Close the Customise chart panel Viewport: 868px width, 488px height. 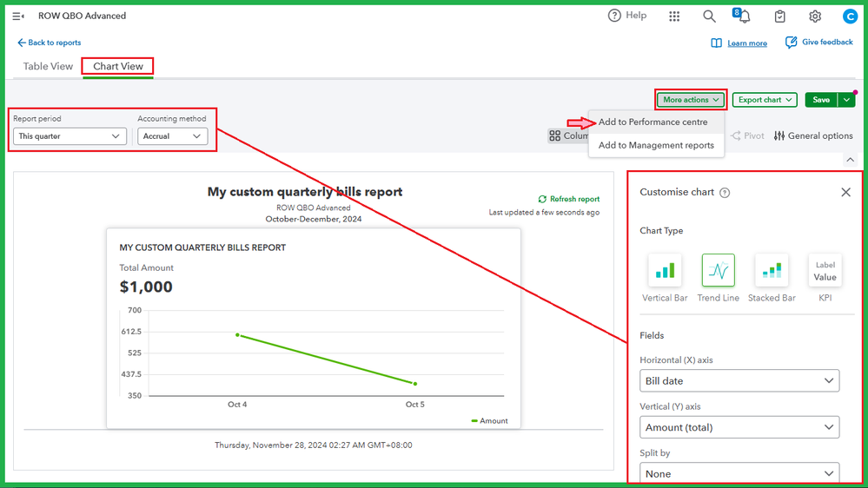coord(846,192)
